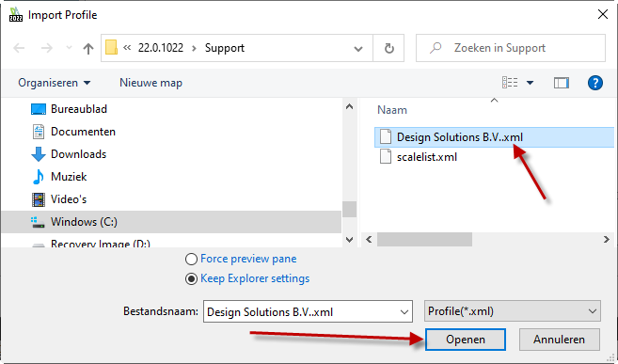This screenshot has height=364, width=618.
Task: Create folder with Nieuwe map
Action: pyautogui.click(x=151, y=83)
